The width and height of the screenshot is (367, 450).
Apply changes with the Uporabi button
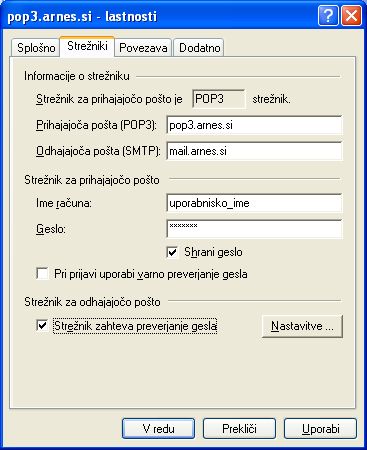point(320,429)
